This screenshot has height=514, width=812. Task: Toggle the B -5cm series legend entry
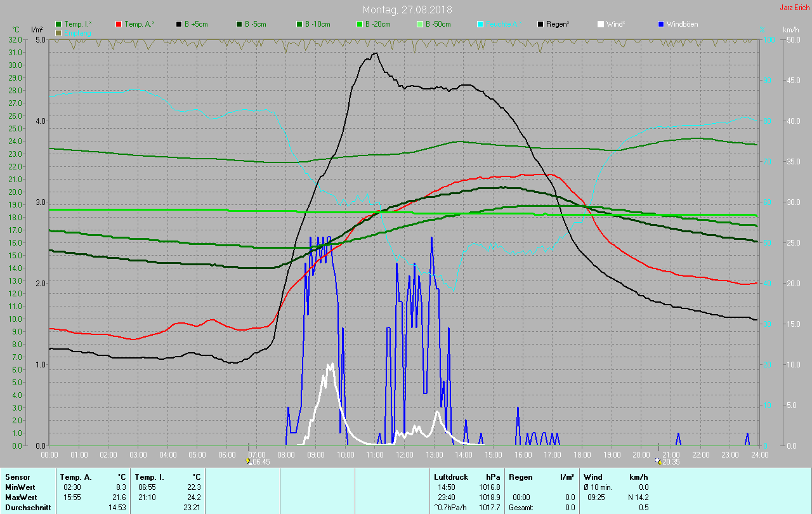tap(254, 24)
